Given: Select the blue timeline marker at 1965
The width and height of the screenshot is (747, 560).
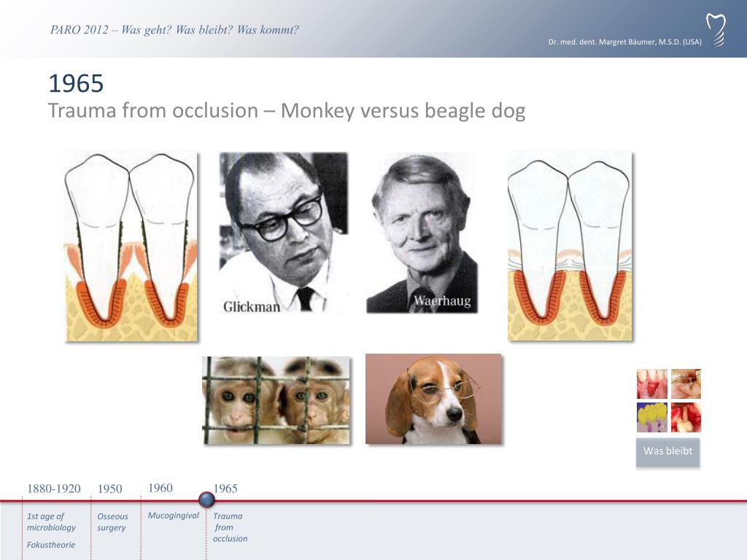Looking at the screenshot, I should (206, 500).
